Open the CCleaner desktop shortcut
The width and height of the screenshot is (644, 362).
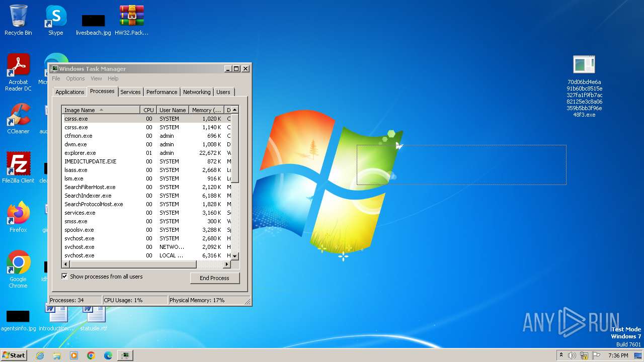(x=18, y=119)
